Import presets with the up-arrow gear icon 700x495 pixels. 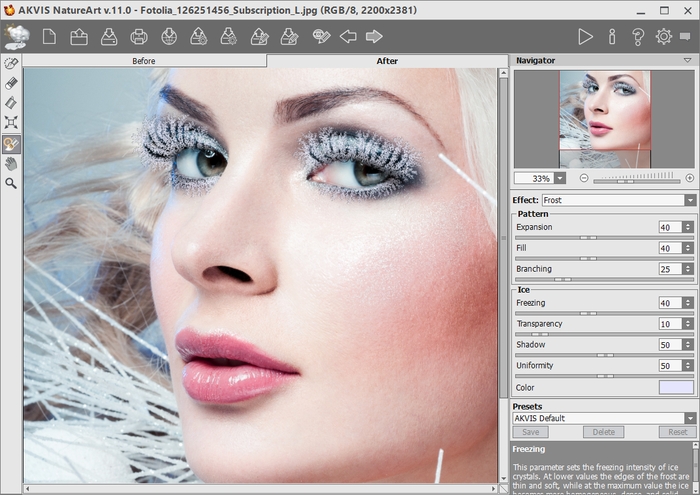click(199, 37)
